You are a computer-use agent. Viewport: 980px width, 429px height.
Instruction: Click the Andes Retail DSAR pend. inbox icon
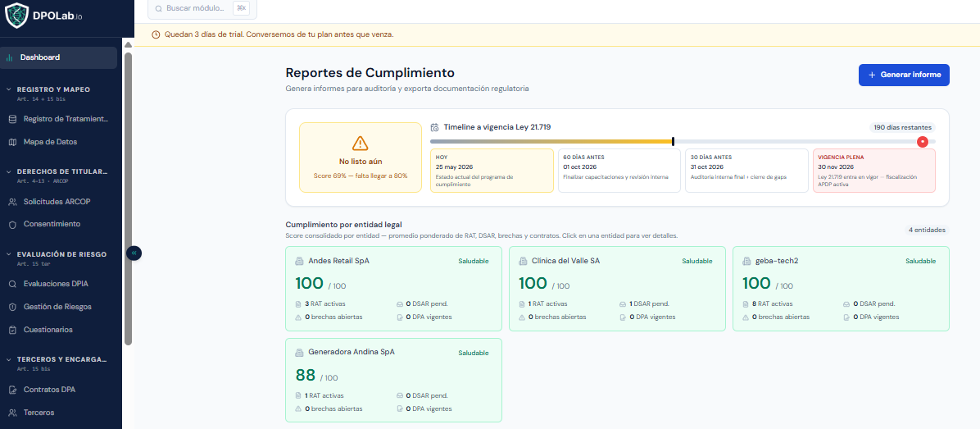pyautogui.click(x=399, y=304)
